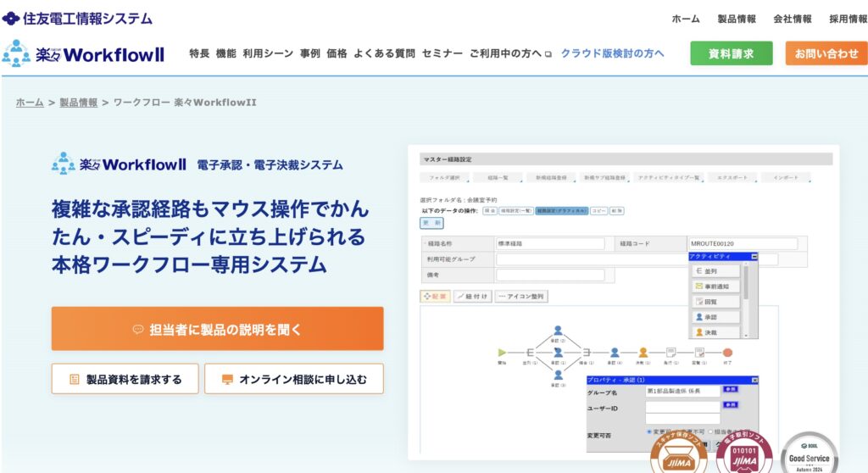Click the external-link icon beside ご利用中の方へ
The image size is (868, 473).
tap(548, 54)
